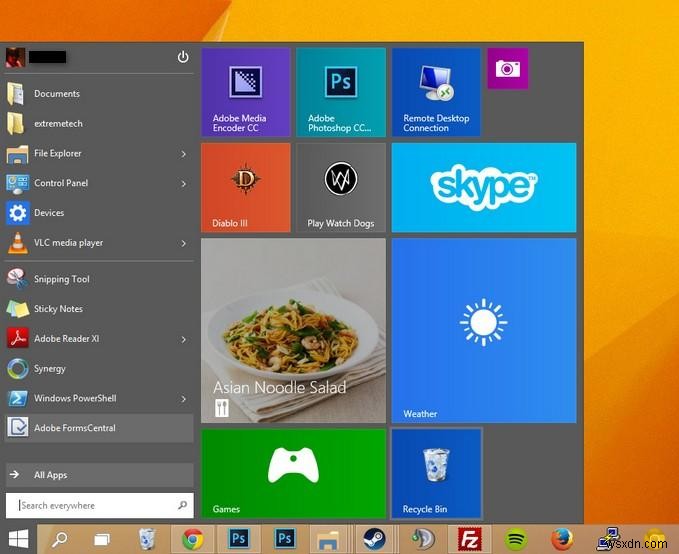The image size is (679, 554).
Task: Launch Firefox from the taskbar
Action: 562,539
